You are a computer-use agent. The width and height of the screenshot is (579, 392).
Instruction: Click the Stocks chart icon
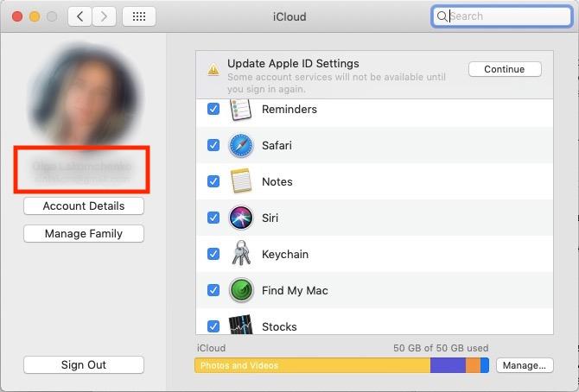(241, 325)
